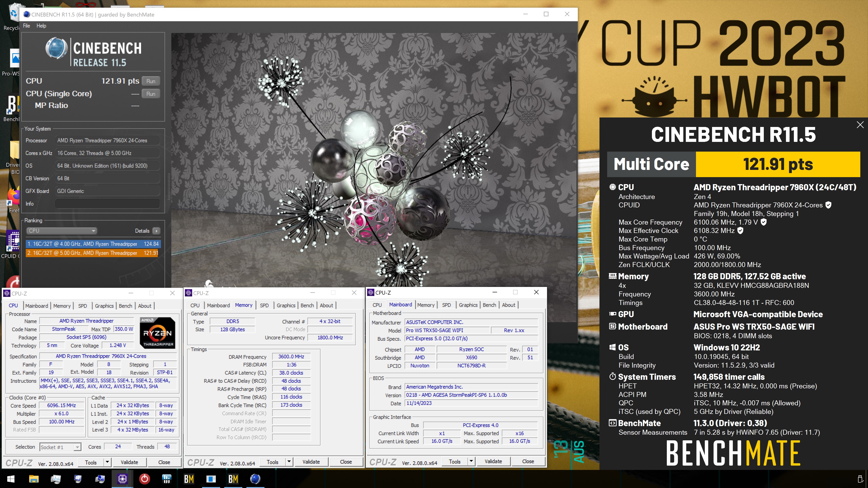This screenshot has width=868, height=488.
Task: Open Bench tab in CPU-tab CPU-Z window
Action: [x=125, y=306]
